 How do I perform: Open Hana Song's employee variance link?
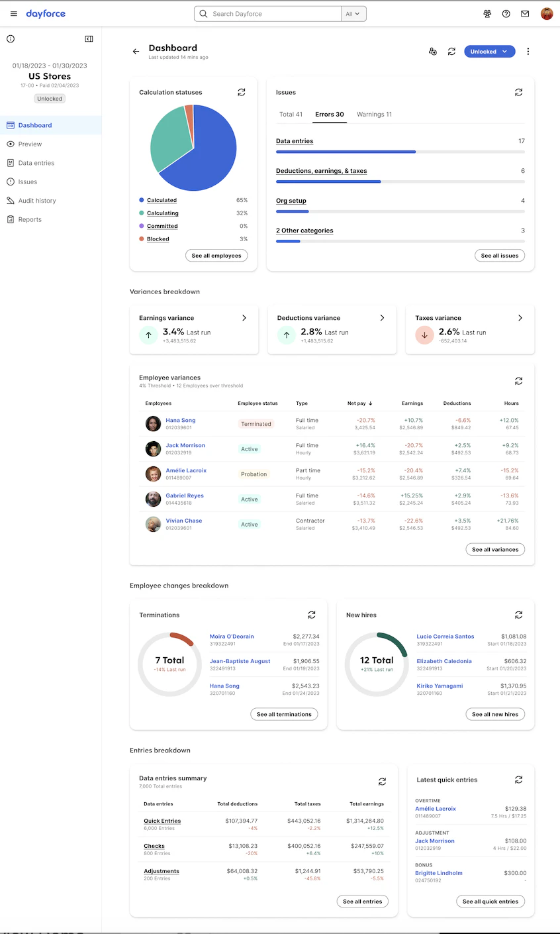[180, 421]
